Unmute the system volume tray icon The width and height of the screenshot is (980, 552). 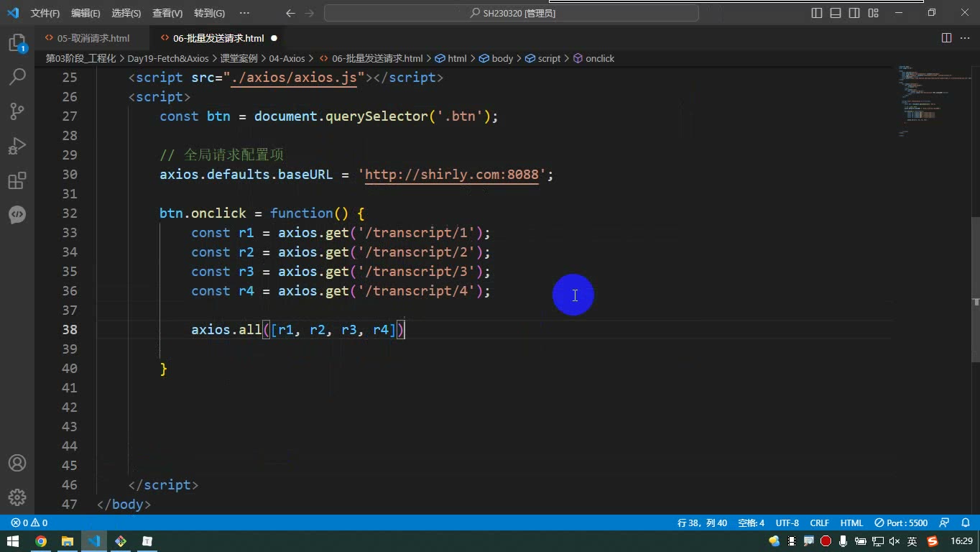[895, 541]
